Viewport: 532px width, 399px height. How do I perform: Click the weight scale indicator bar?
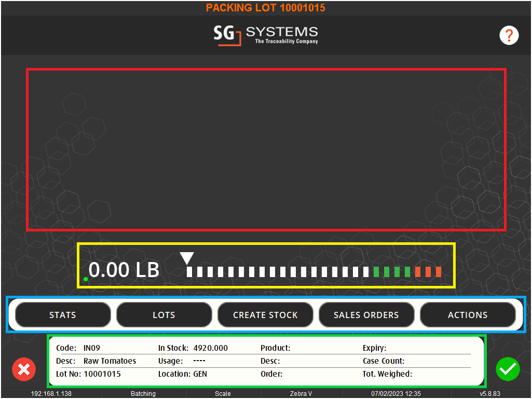[313, 271]
